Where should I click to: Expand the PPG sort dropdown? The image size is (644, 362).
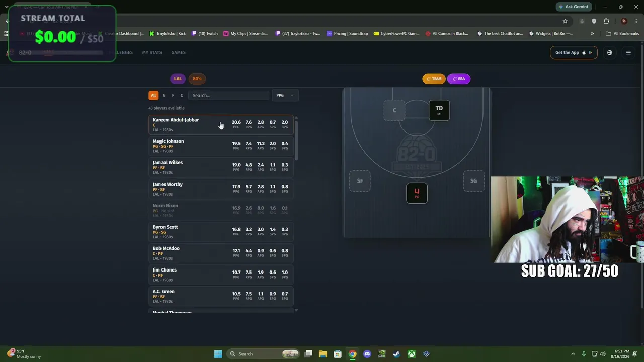pos(285,95)
